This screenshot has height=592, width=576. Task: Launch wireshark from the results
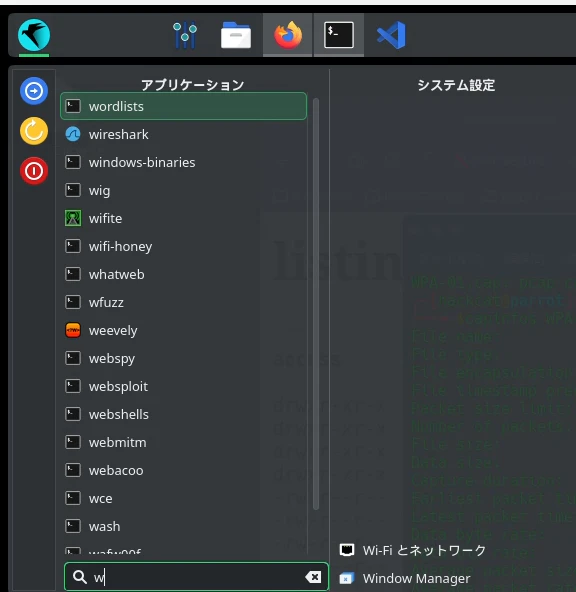click(x=183, y=134)
